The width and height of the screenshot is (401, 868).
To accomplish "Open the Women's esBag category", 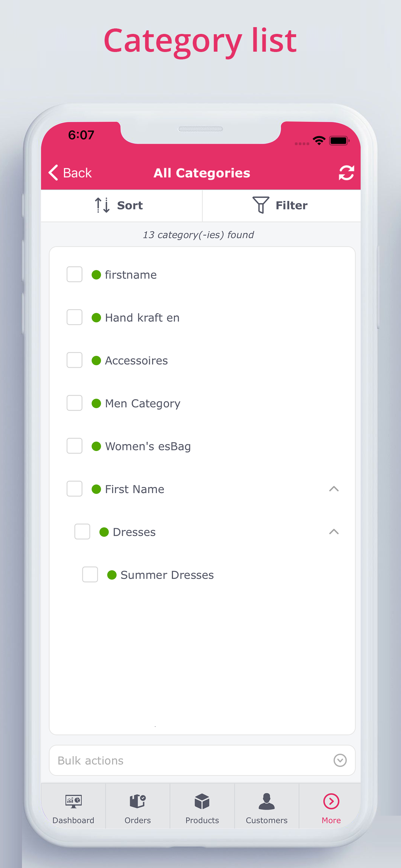I will click(148, 446).
